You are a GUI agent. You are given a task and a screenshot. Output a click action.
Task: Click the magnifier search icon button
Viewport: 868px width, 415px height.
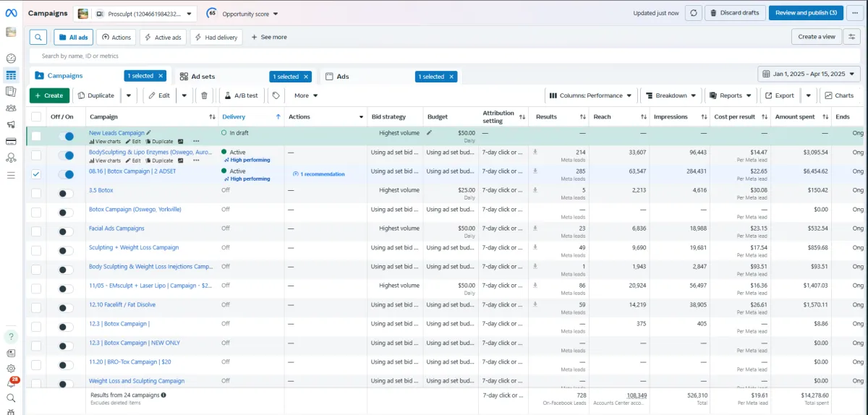[39, 37]
